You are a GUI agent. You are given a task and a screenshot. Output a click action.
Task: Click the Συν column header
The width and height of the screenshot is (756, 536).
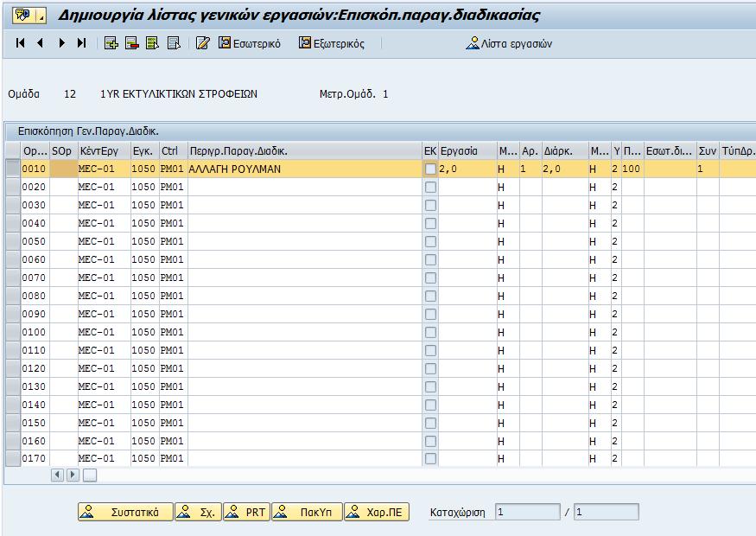pyautogui.click(x=708, y=151)
